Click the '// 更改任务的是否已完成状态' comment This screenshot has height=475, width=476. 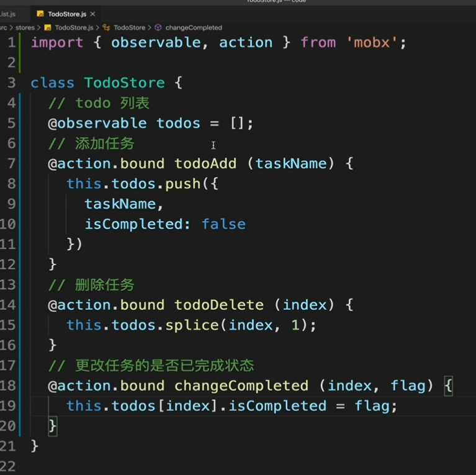coord(151,366)
